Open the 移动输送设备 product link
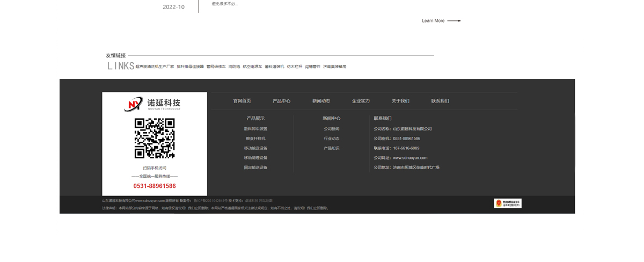The width and height of the screenshot is (644, 262). [x=255, y=148]
